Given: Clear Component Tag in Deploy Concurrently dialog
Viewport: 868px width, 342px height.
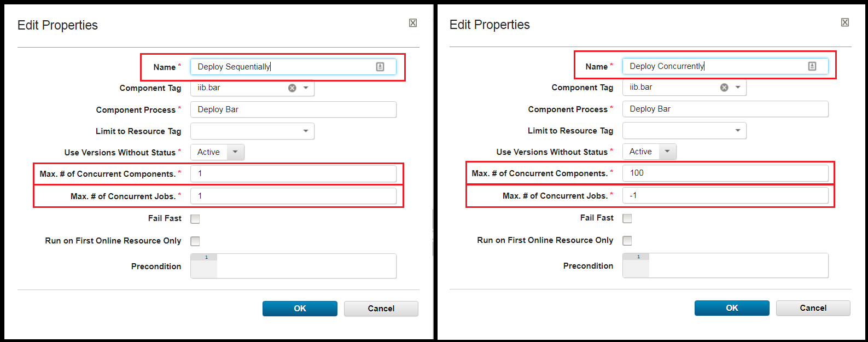Looking at the screenshot, I should (x=724, y=88).
